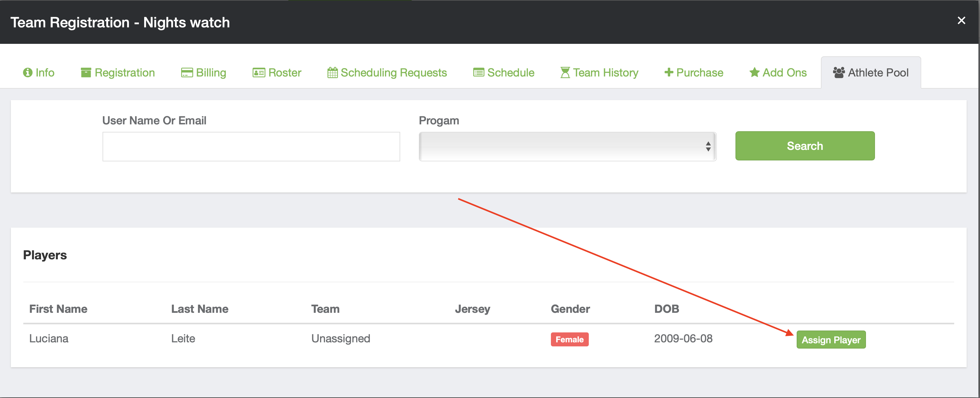The image size is (980, 398).
Task: Click the info circle icon on Info tab
Action: click(x=27, y=72)
